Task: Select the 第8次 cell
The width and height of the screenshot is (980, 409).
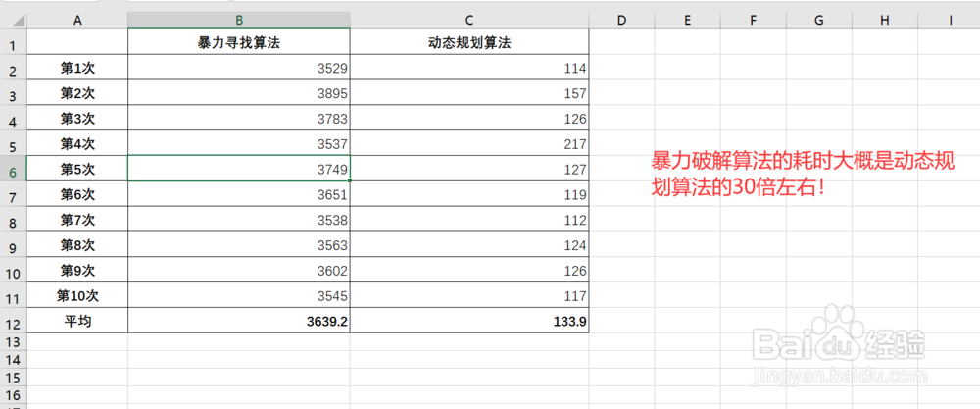Action: tap(77, 244)
